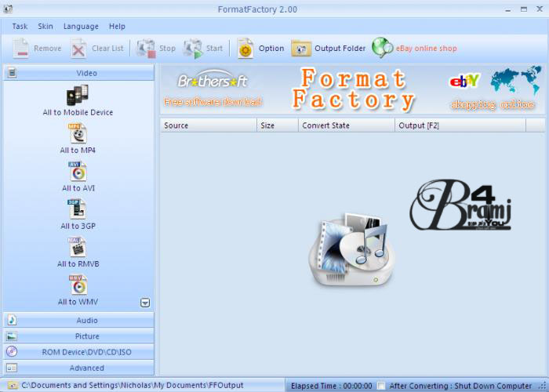549x392 pixels.
Task: Open the Output Folder icon
Action: coord(301,49)
